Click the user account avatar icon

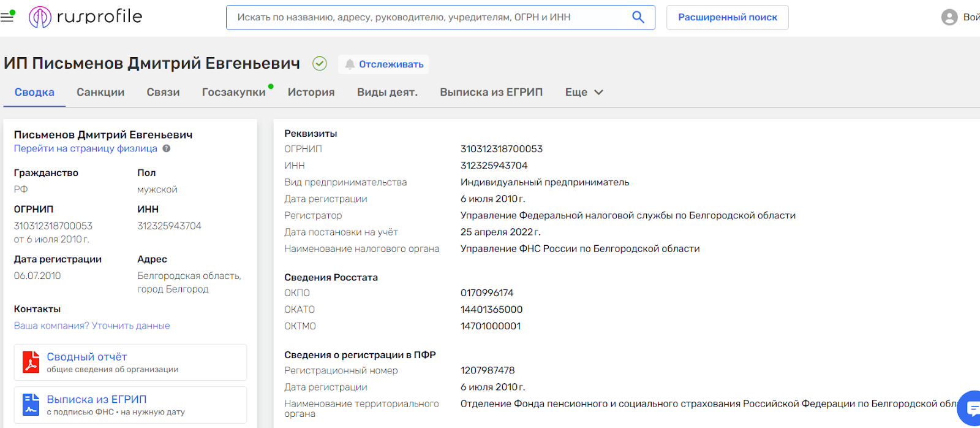tap(949, 17)
